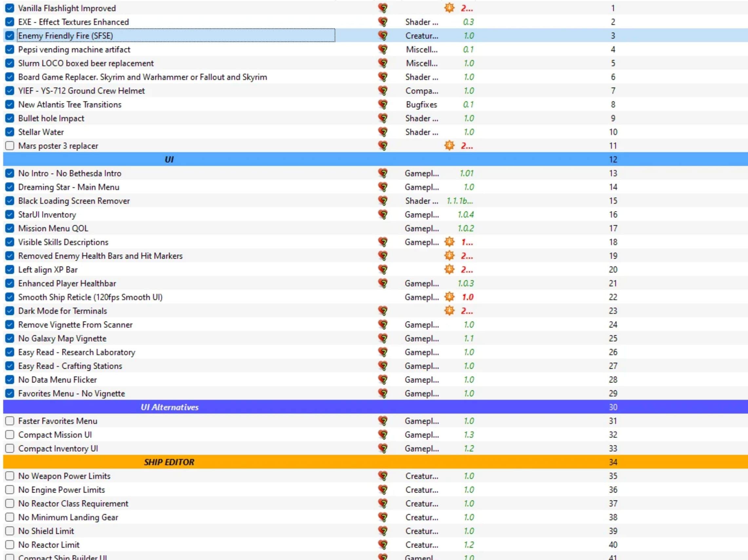Click update-available icon for Vanilla Flashlight Improved
Viewport: 748px width, 560px height.
449,8
